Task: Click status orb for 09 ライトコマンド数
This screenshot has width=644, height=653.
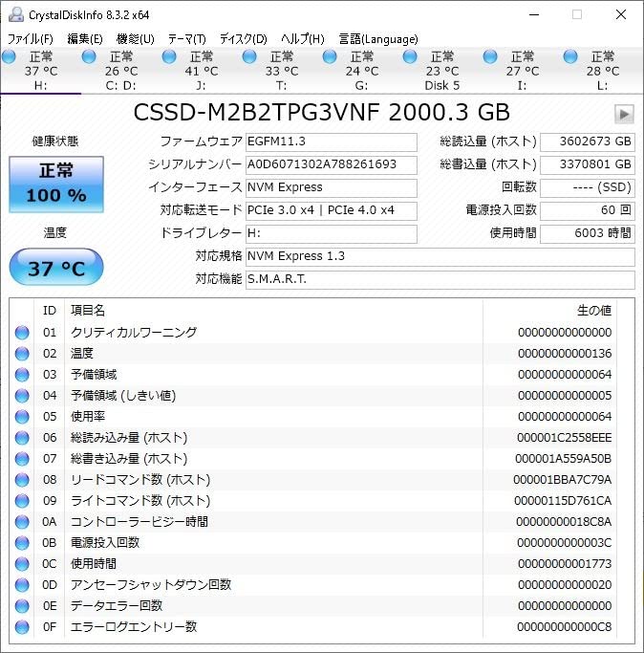Action: pyautogui.click(x=22, y=501)
